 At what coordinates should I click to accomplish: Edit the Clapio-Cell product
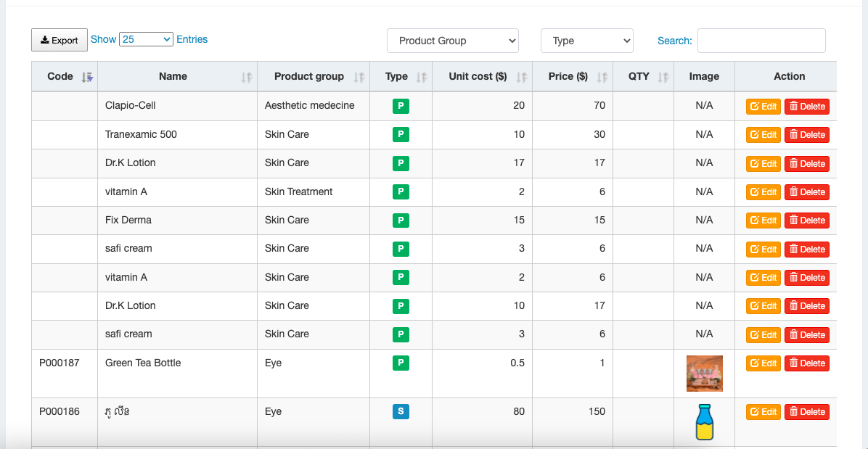[x=763, y=107]
